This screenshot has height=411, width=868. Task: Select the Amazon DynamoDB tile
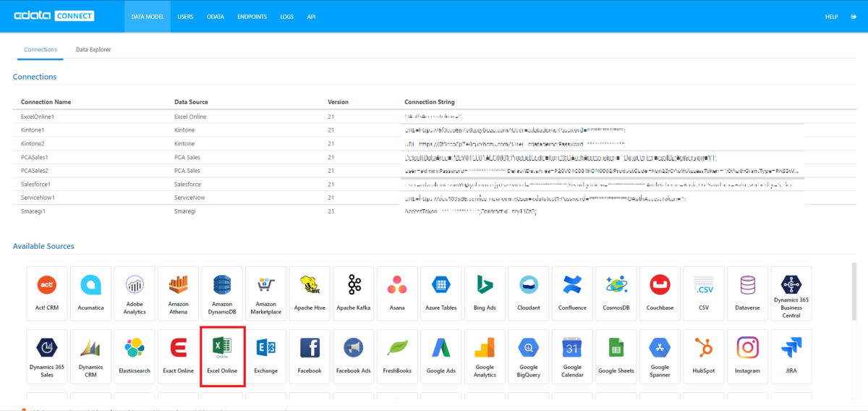point(222,293)
